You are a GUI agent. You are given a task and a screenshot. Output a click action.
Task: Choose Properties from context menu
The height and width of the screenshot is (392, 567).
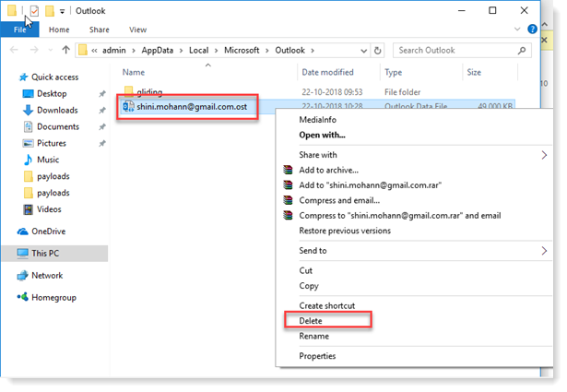pyautogui.click(x=317, y=356)
